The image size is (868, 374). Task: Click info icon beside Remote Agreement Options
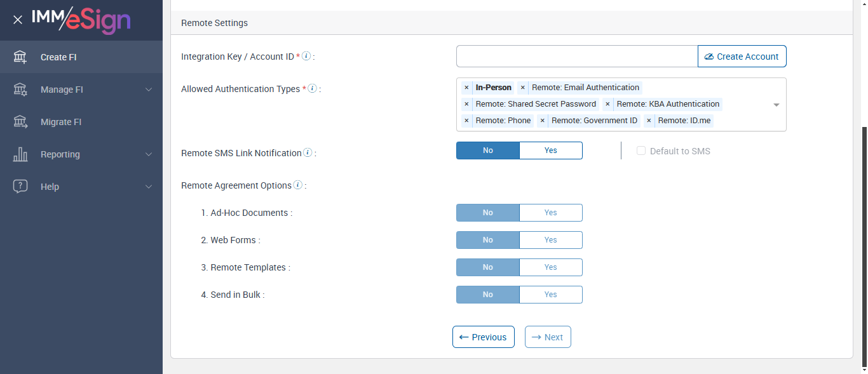point(297,185)
